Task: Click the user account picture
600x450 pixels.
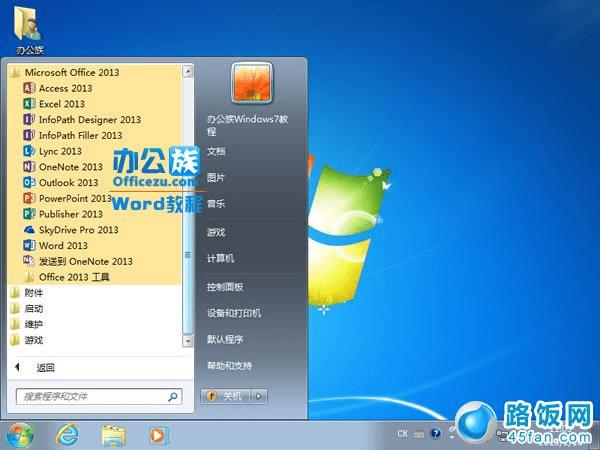Action: click(x=252, y=83)
